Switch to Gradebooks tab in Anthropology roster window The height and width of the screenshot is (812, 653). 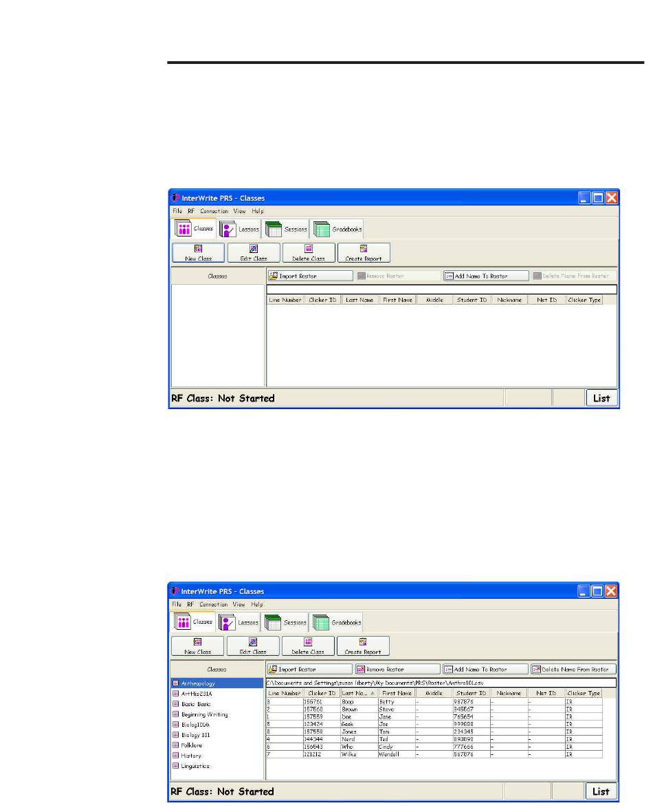[x=337, y=622]
